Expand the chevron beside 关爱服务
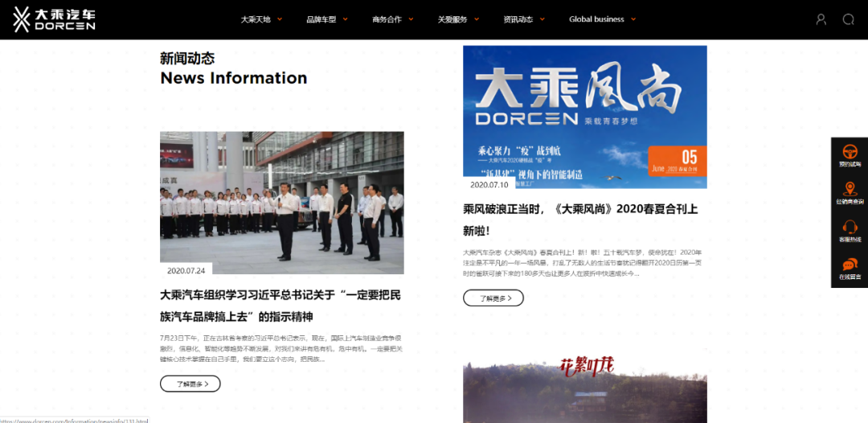868x423 pixels. tap(477, 18)
